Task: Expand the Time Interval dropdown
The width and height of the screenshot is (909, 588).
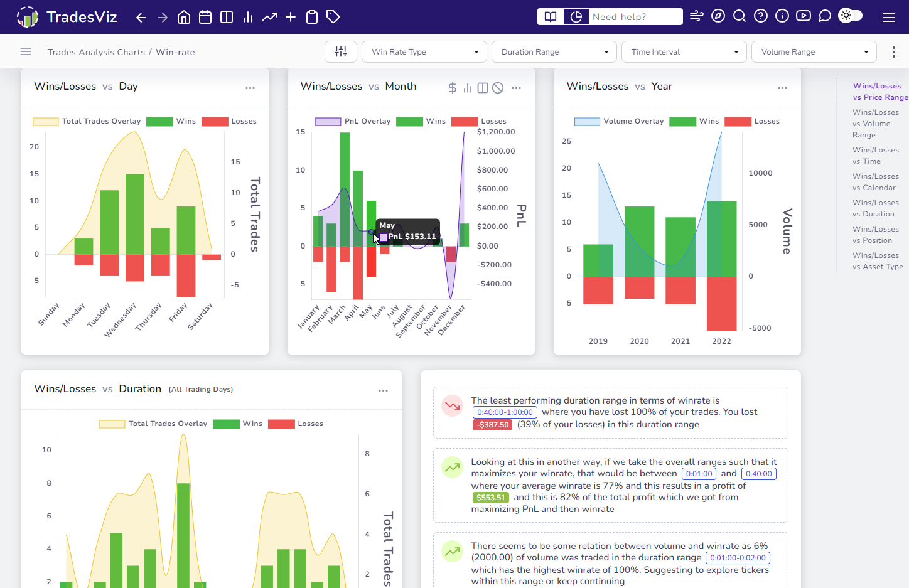Action: click(684, 51)
